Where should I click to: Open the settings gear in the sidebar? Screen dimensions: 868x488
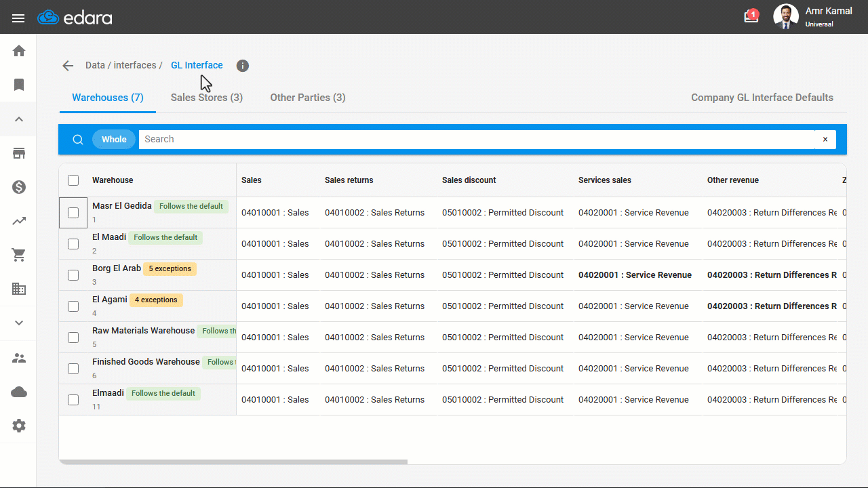19,426
